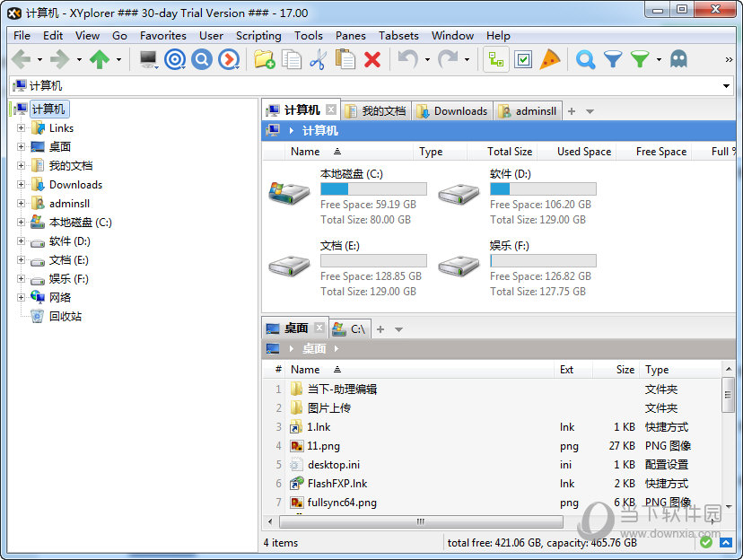Image resolution: width=743 pixels, height=560 pixels.
Task: Click the 娱乐 (F:) usage bar
Action: pos(543,260)
